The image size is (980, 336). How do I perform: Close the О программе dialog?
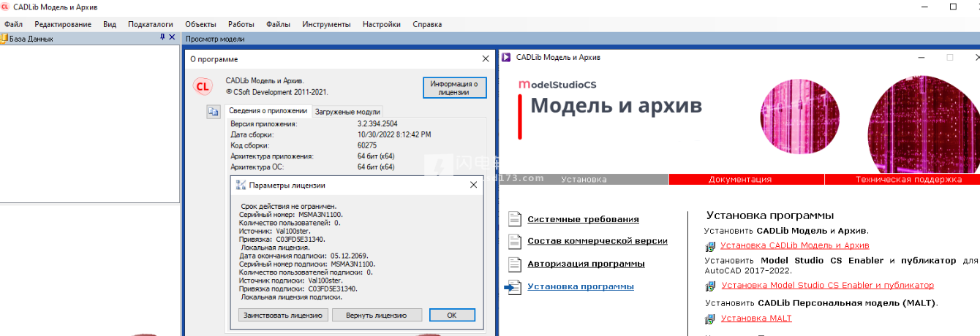click(486, 59)
